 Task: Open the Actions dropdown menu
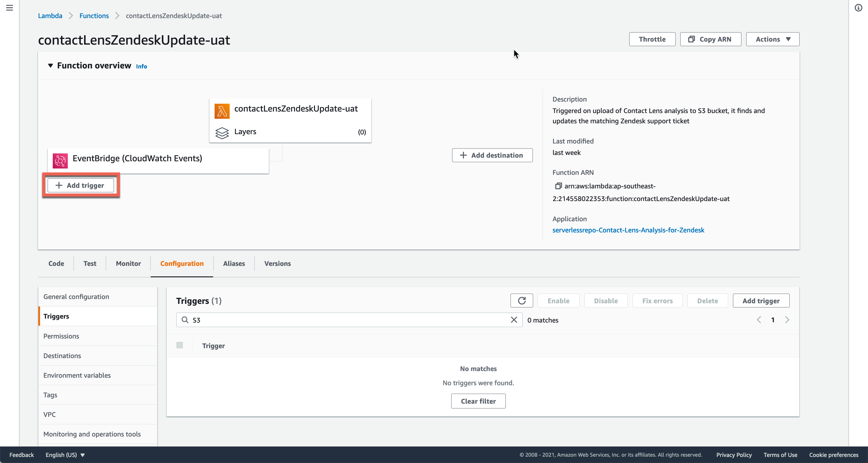click(772, 39)
